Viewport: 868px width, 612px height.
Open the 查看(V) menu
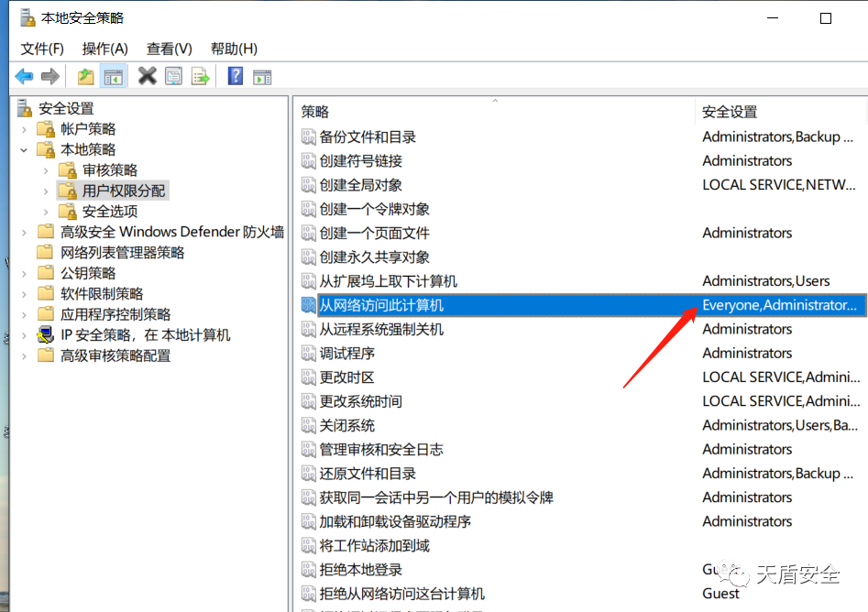coord(169,49)
